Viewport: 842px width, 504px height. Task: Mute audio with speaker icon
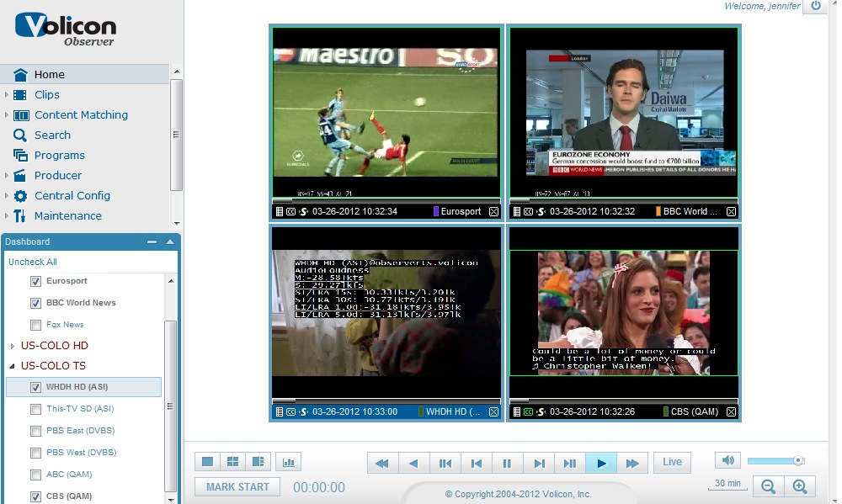tap(728, 460)
